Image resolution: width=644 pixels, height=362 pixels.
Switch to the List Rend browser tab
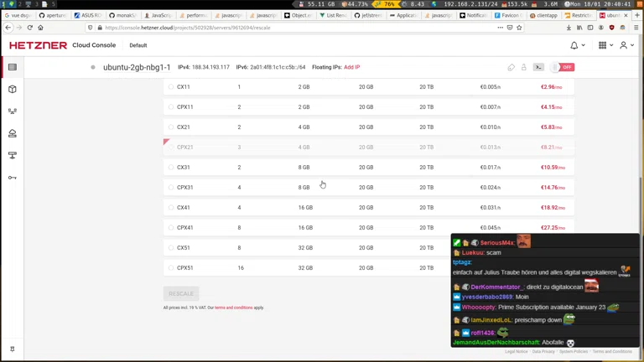334,15
